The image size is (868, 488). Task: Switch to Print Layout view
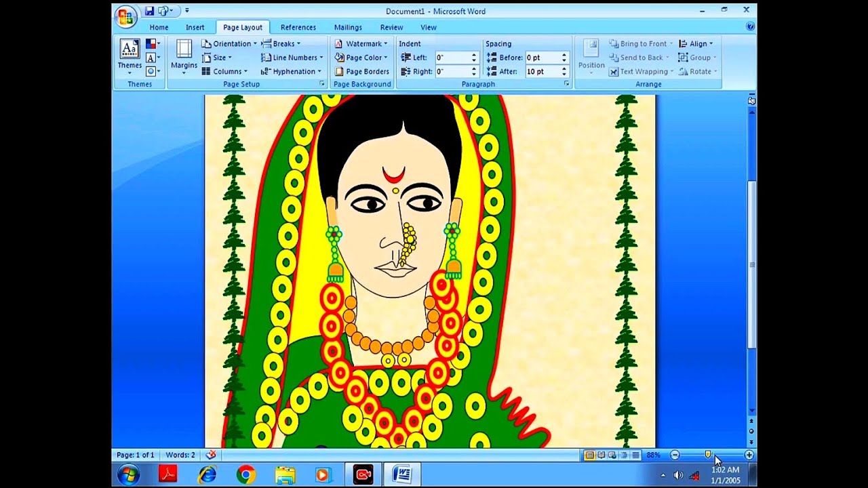click(x=589, y=455)
